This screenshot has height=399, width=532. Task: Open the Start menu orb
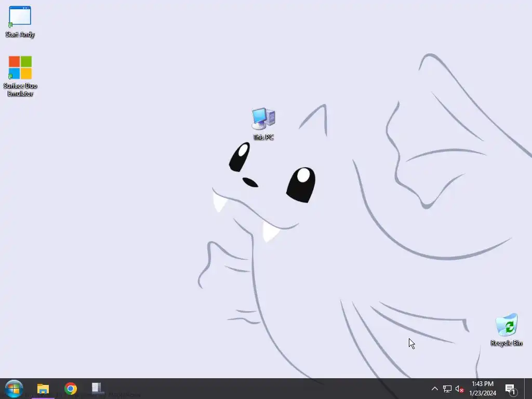point(14,389)
